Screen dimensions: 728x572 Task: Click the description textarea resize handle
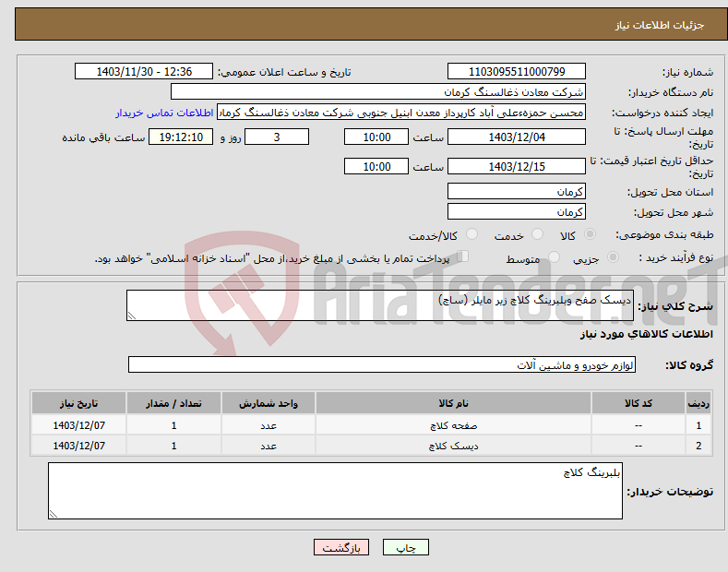pyautogui.click(x=132, y=316)
